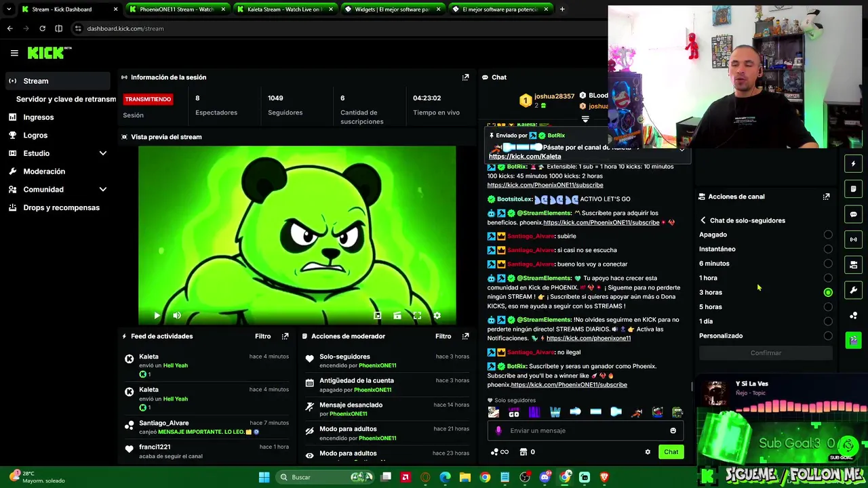868x488 pixels.
Task: Pop out the Acciones de canal panel
Action: pyautogui.click(x=826, y=197)
